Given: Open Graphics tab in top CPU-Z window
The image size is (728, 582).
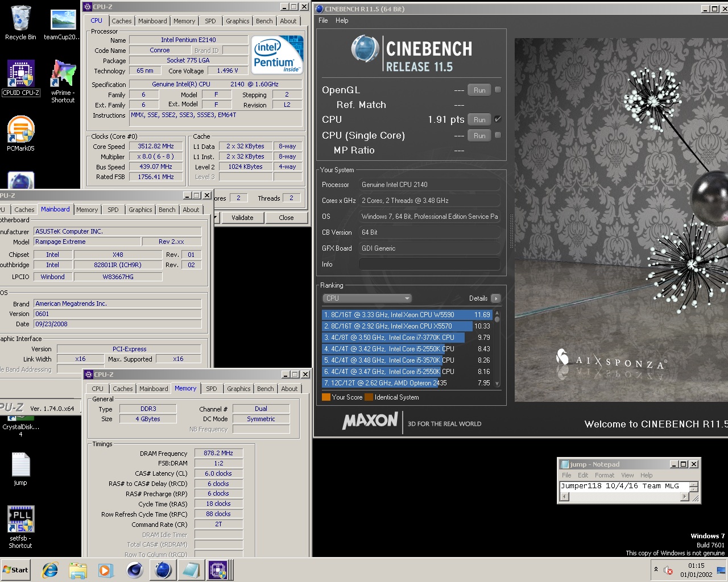Looking at the screenshot, I should coord(237,21).
